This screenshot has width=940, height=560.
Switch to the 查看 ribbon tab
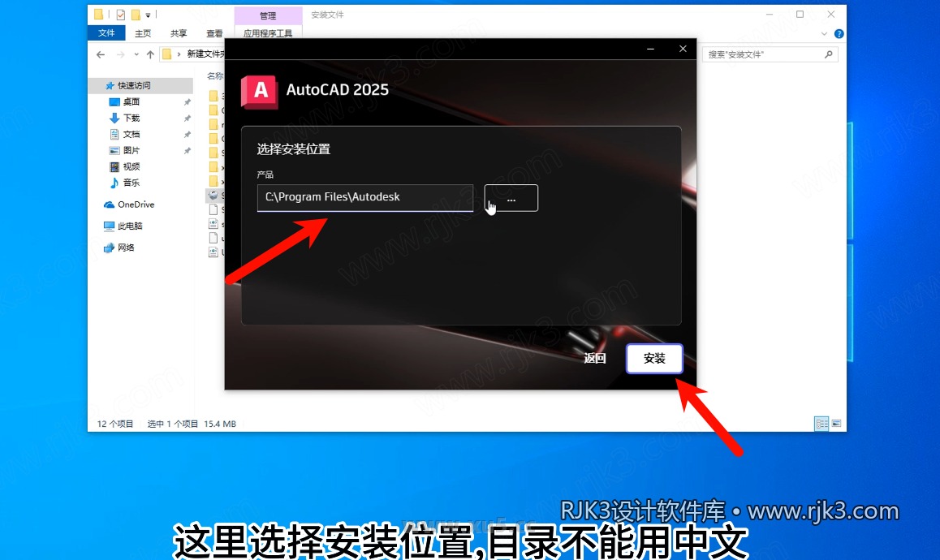(214, 33)
